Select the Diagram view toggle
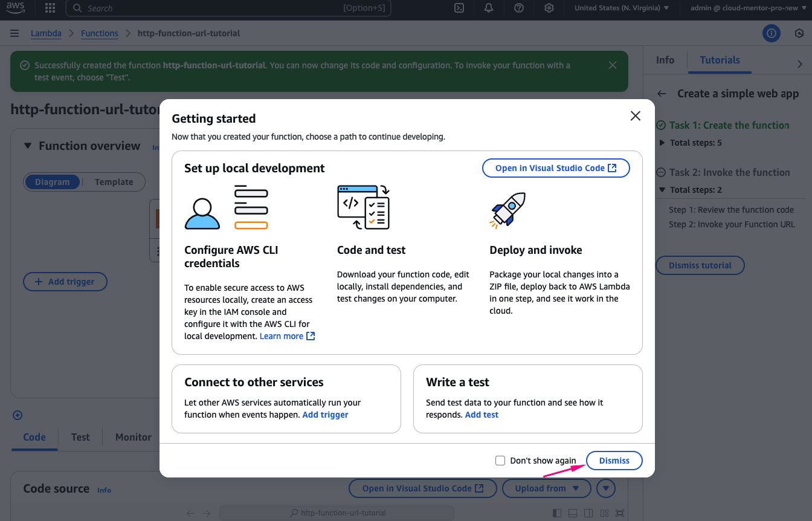 tap(52, 182)
